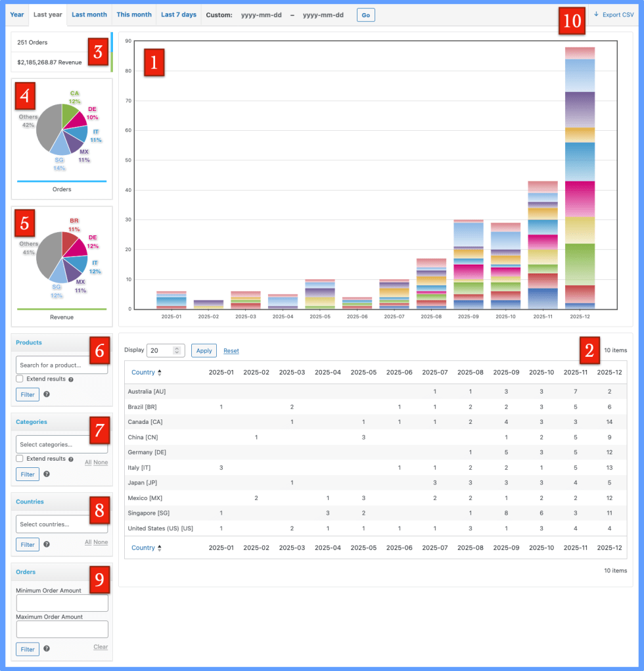Click the Clear link in the Orders panel
This screenshot has height=671, width=644.
(101, 647)
